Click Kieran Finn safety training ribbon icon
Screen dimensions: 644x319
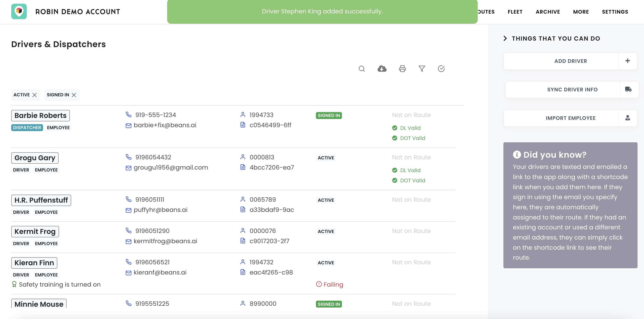(14, 284)
